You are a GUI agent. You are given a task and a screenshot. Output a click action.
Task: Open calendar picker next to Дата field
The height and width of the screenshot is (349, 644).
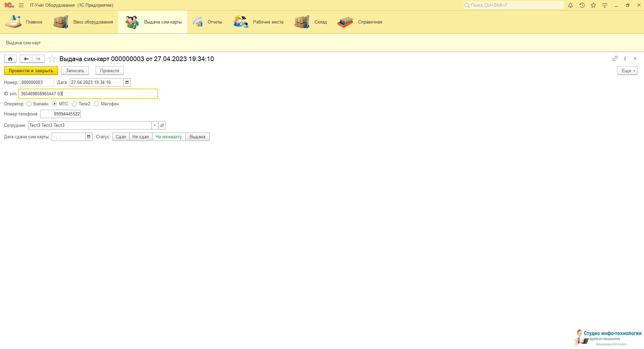[127, 83]
